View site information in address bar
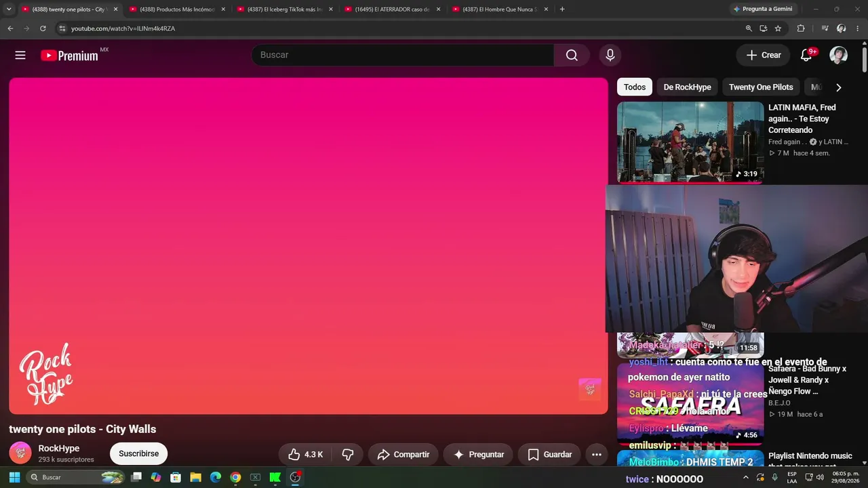This screenshot has width=868, height=488. 62,28
